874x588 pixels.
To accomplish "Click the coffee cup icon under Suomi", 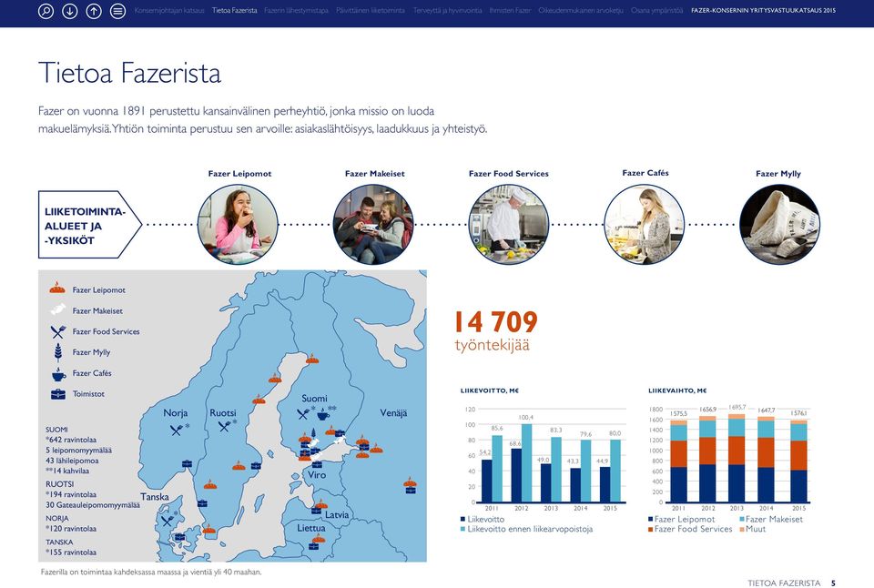I will coord(322,414).
